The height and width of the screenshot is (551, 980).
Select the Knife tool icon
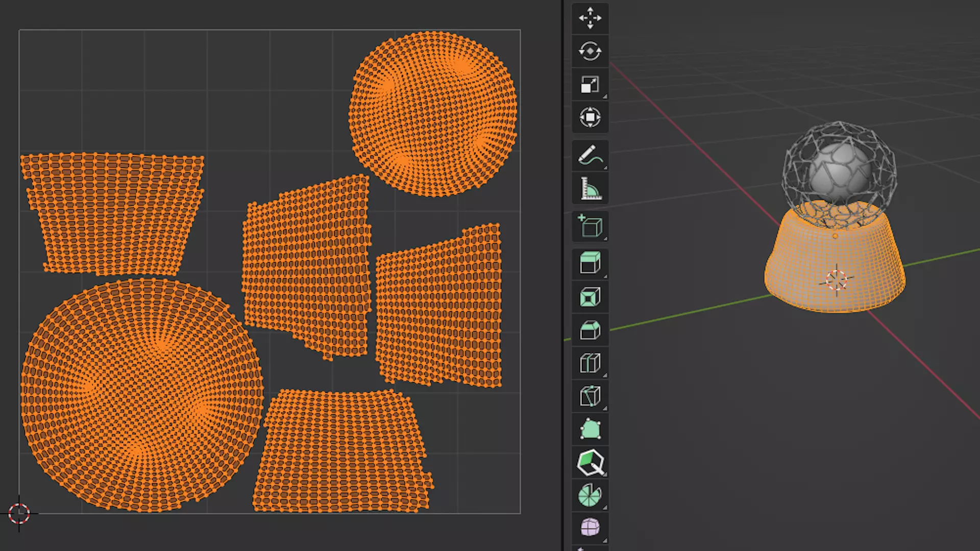(x=590, y=396)
